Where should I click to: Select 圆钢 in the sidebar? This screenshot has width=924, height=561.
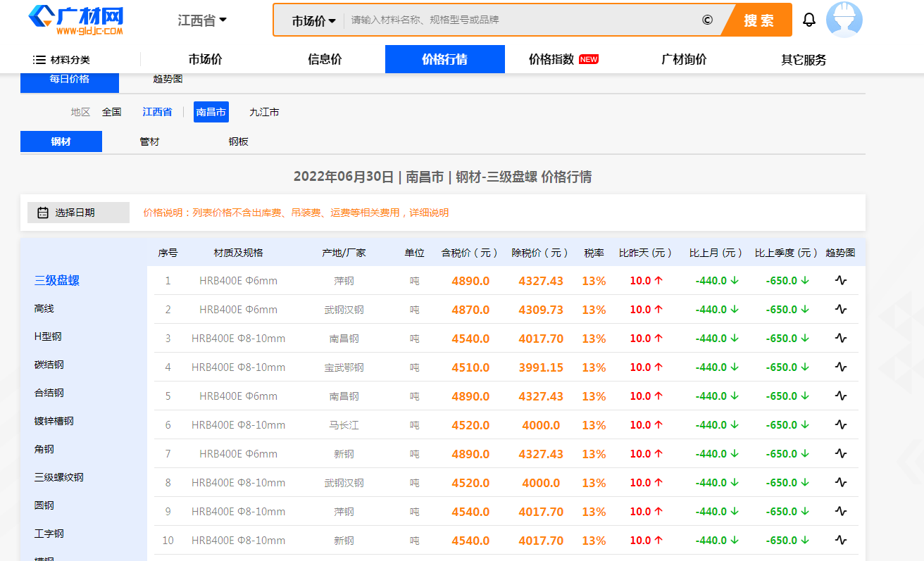[44, 505]
